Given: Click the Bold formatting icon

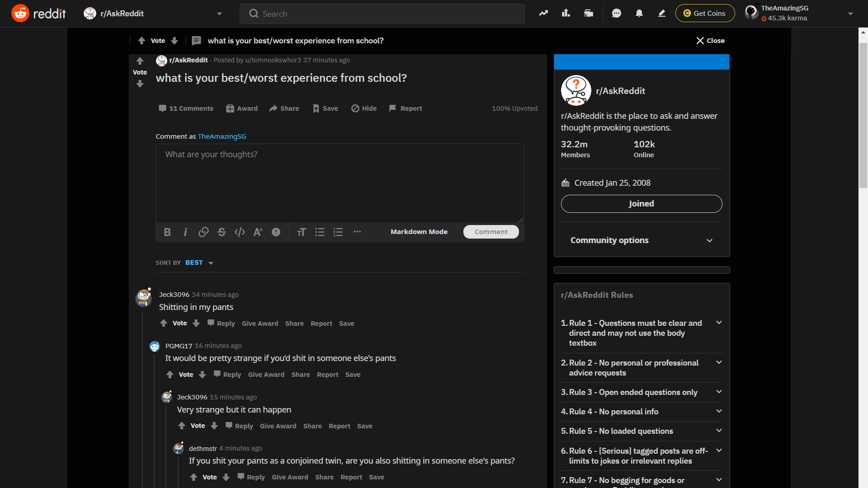Looking at the screenshot, I should point(167,232).
